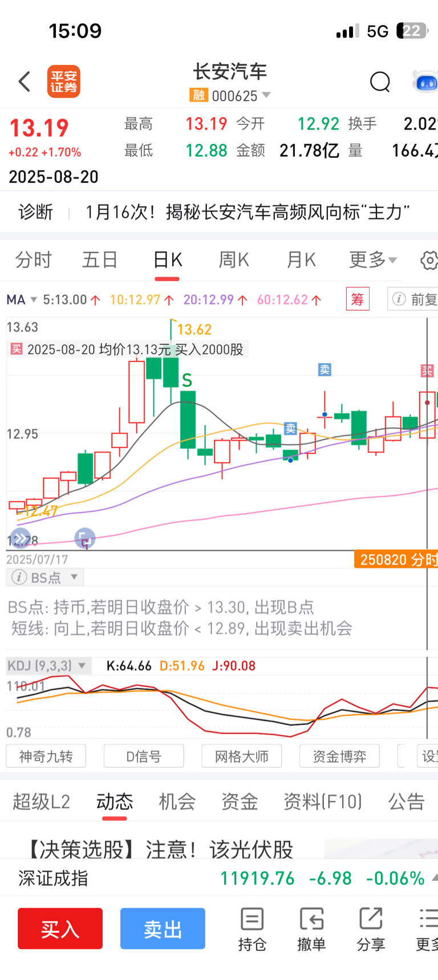
Task: Open the chart settings gear icon
Action: pyautogui.click(x=429, y=261)
